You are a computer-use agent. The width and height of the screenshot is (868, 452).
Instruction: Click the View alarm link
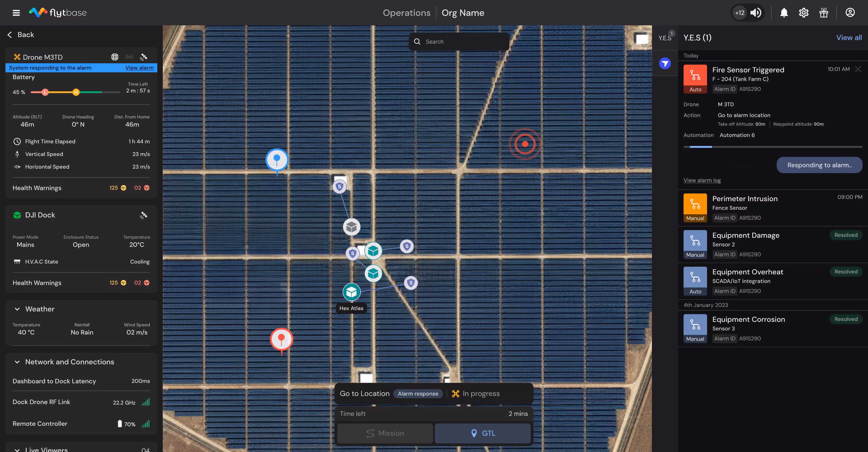139,68
